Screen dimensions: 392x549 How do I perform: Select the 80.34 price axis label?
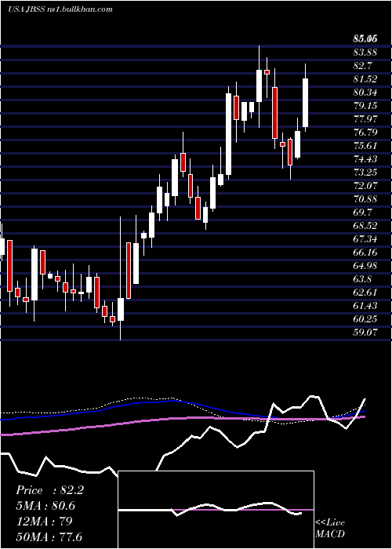pyautogui.click(x=365, y=93)
